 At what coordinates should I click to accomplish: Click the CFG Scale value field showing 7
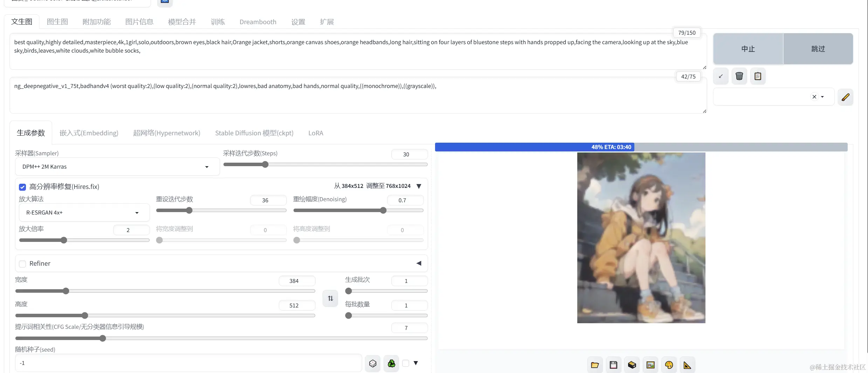point(409,328)
